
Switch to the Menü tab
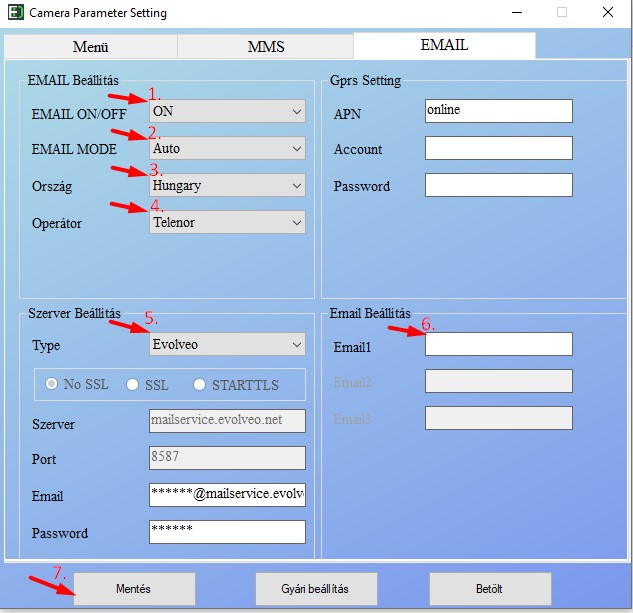pos(90,47)
